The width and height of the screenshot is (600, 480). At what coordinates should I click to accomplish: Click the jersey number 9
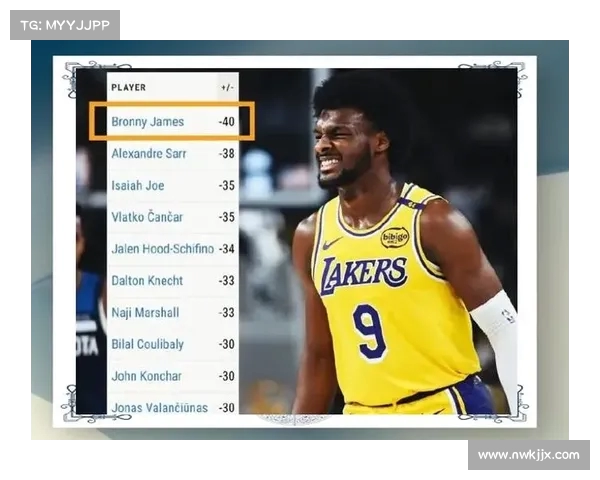pos(369,331)
